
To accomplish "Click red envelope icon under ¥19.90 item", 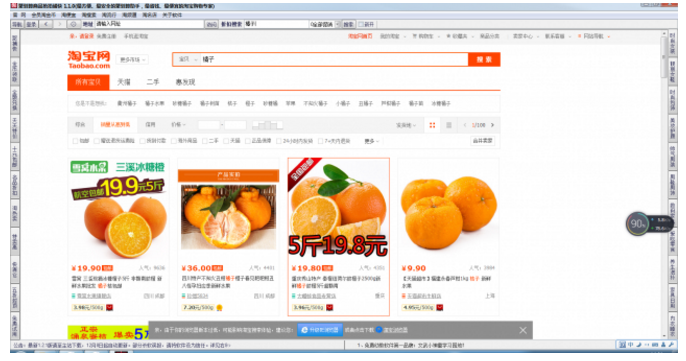I will pos(109,308).
